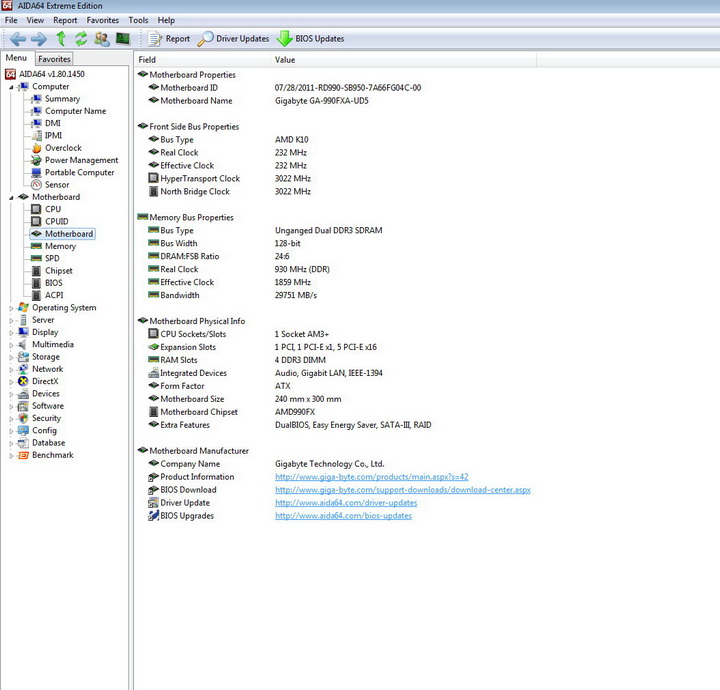Select the DMI tree item
This screenshot has height=690, width=720.
[x=52, y=123]
